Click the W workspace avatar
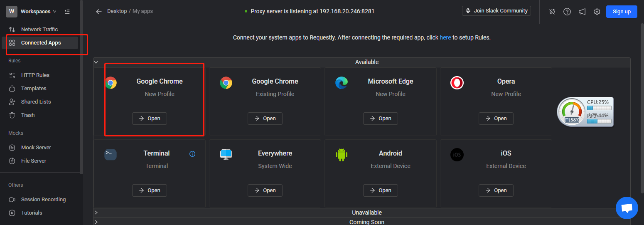Screen dimensions: 644x225 (12, 12)
